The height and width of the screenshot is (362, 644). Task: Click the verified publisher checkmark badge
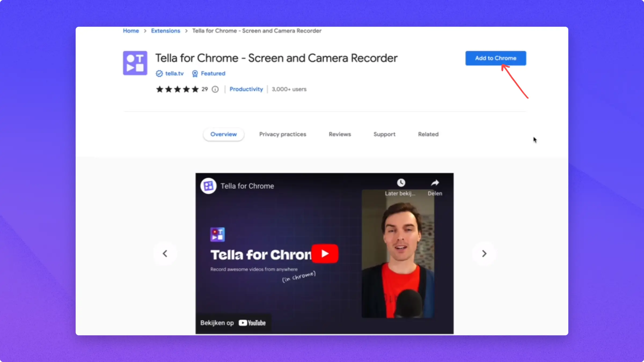point(159,73)
